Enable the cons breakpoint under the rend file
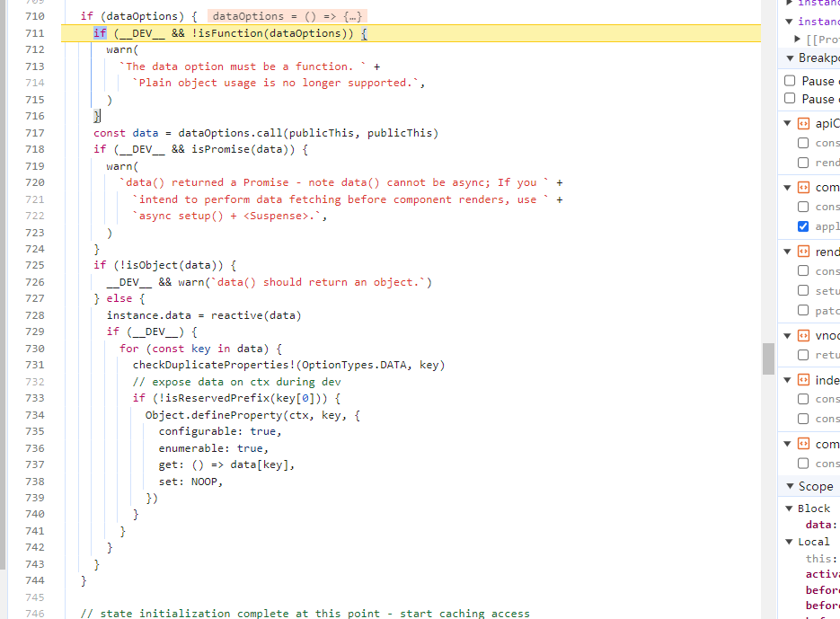Viewport: 840px width, 619px height. [803, 271]
